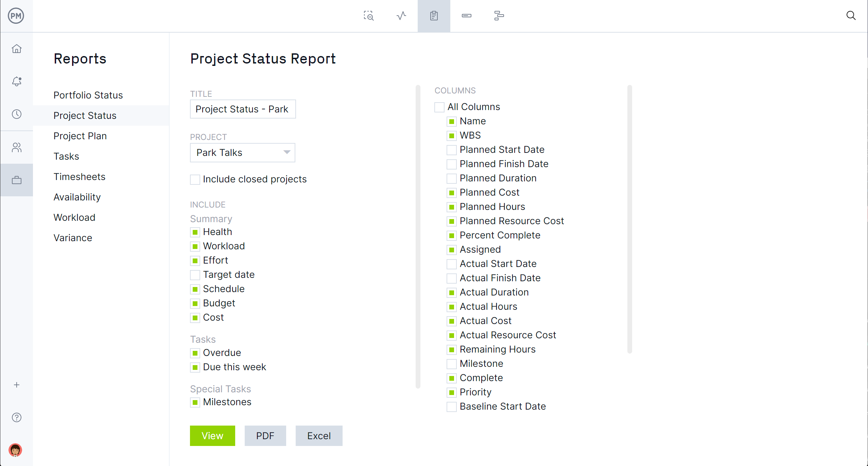Click the reports/clipboard icon in top toolbar
This screenshot has height=466, width=868.
pyautogui.click(x=433, y=16)
